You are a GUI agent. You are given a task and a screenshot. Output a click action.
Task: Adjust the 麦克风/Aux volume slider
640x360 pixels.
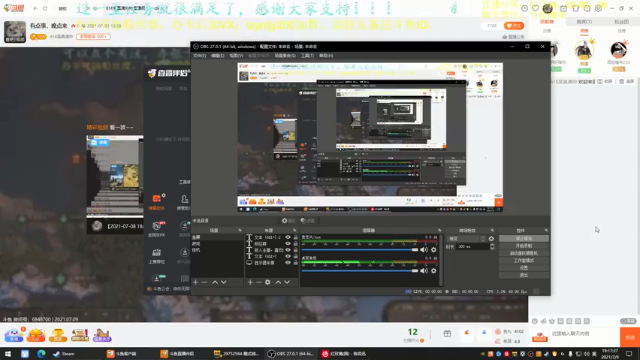(360, 249)
